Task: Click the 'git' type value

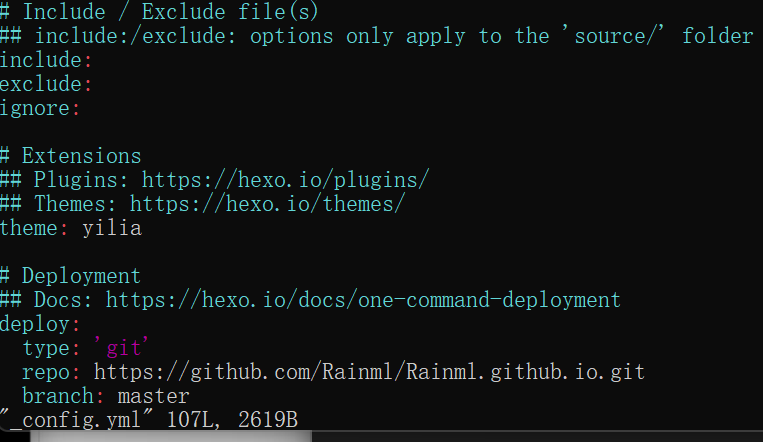Action: [124, 348]
